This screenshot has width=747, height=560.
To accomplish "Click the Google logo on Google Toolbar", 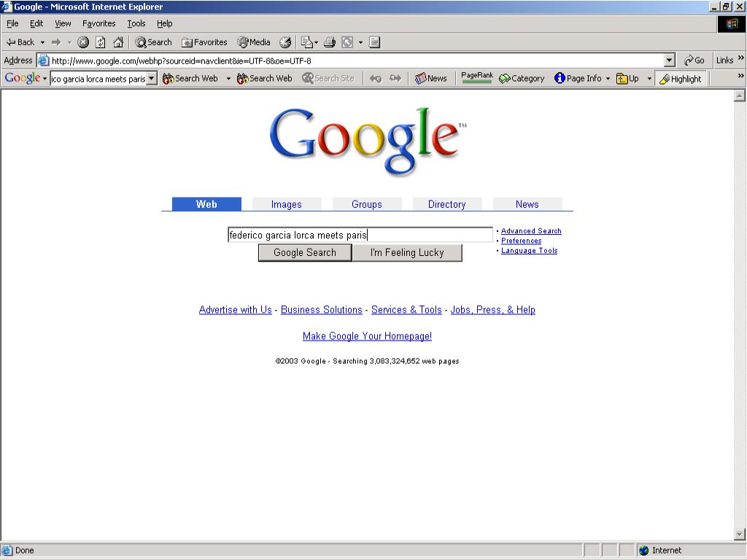I will pyautogui.click(x=22, y=78).
